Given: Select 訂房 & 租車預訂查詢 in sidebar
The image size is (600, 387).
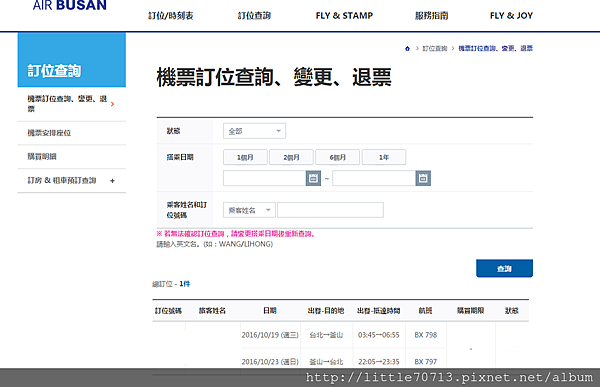Looking at the screenshot, I should pos(62,180).
